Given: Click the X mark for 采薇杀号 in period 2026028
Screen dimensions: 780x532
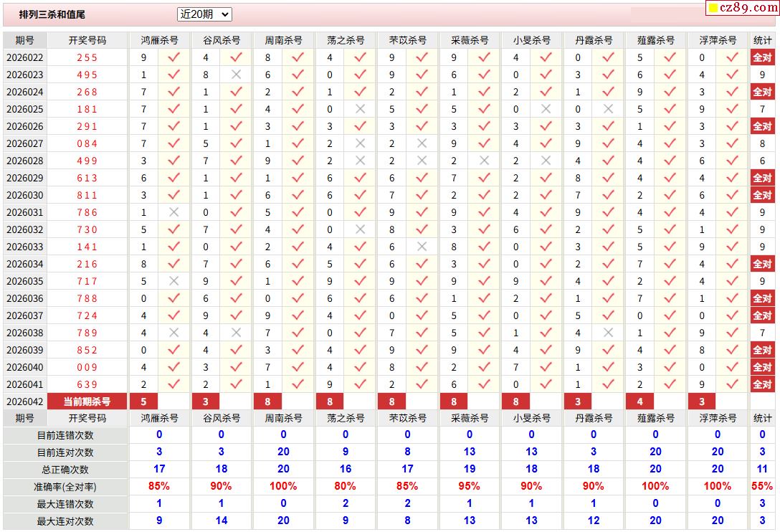Looking at the screenshot, I should click(484, 161).
